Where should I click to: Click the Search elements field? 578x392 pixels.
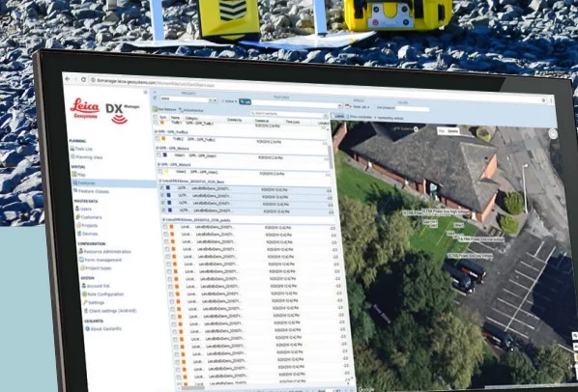tap(288, 113)
